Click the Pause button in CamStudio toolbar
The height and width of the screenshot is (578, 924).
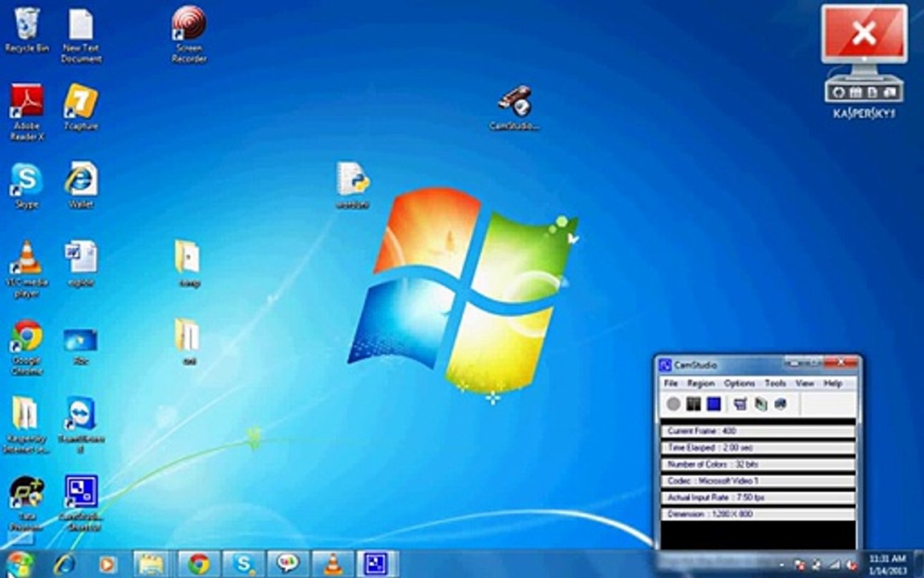click(694, 404)
